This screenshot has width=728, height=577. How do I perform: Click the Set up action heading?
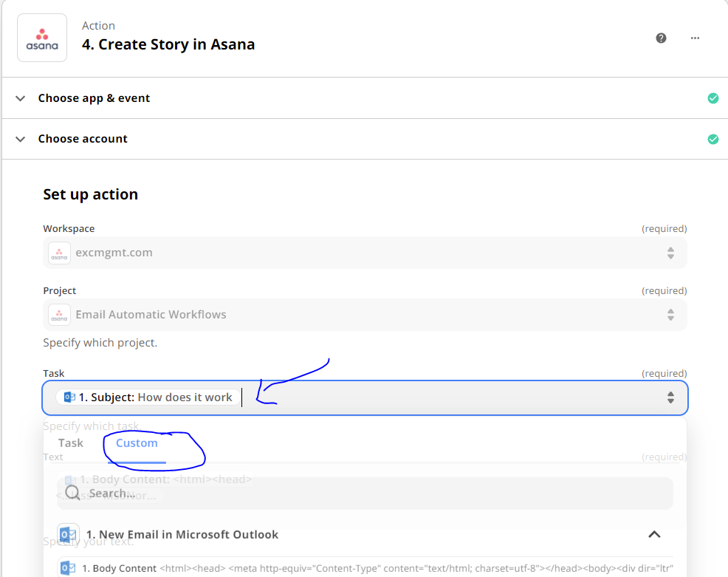[x=91, y=194]
